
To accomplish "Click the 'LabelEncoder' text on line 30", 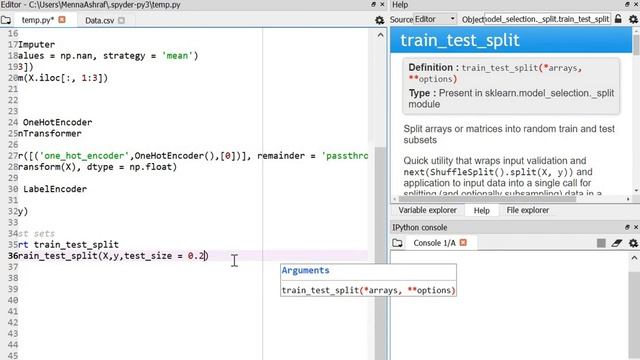I will 55,189.
